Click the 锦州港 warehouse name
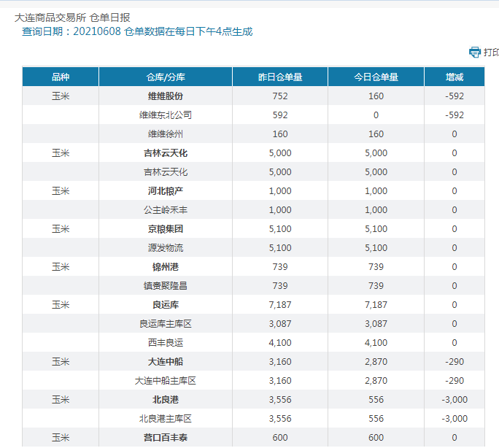 tap(166, 266)
